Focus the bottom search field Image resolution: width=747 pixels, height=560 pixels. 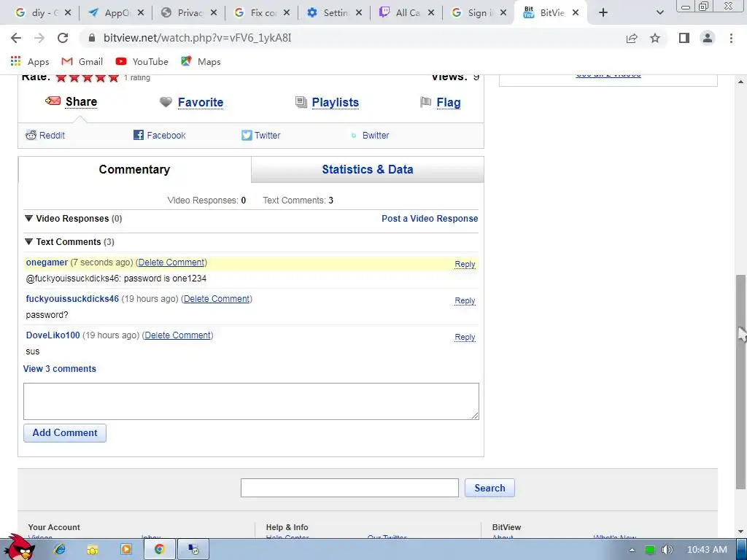[x=349, y=488]
